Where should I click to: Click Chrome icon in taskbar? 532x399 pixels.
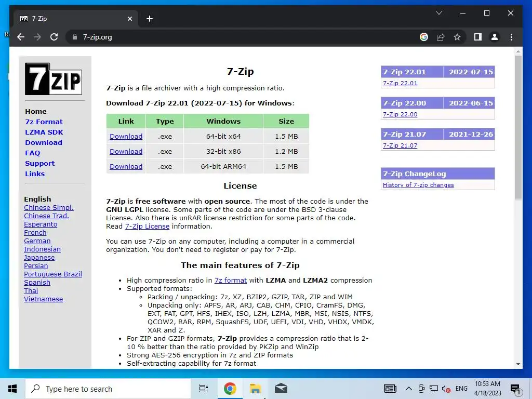tap(230, 389)
